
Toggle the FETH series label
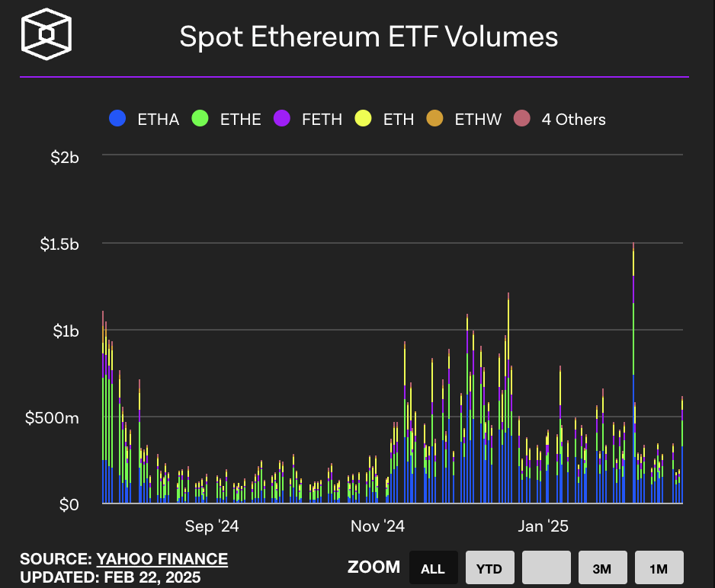click(322, 120)
